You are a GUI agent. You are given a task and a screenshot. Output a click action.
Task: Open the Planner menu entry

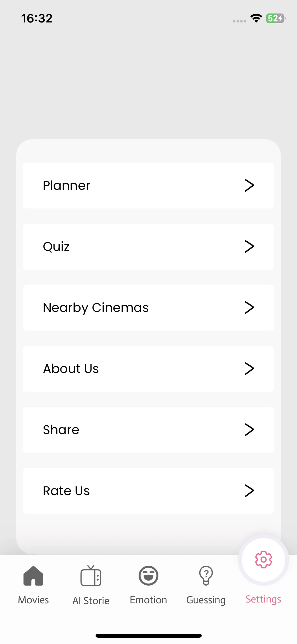148,185
